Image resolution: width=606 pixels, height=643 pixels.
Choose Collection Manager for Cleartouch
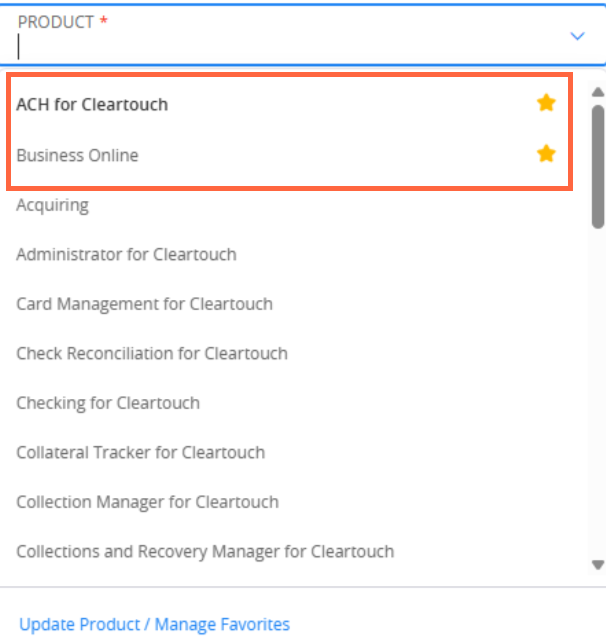[x=147, y=502]
